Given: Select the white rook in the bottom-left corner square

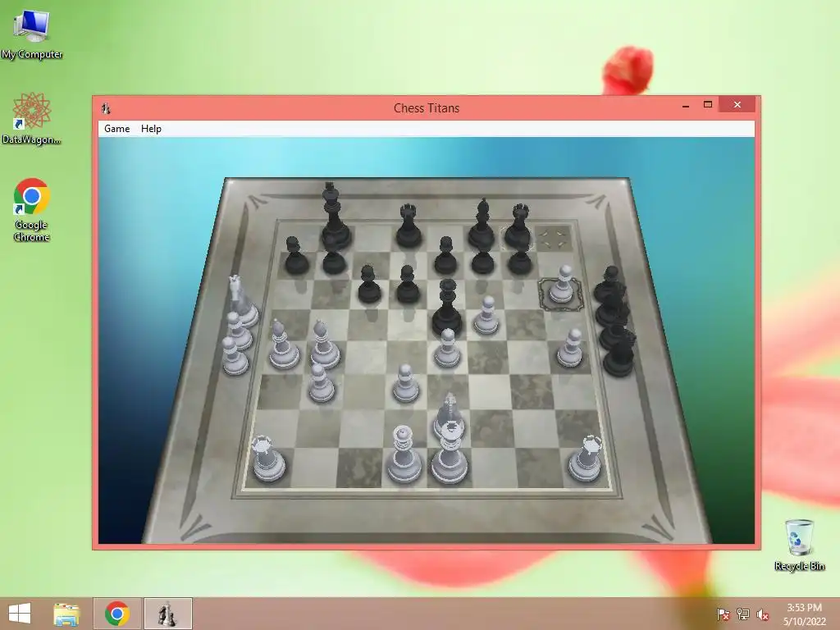Looking at the screenshot, I should coord(268,458).
